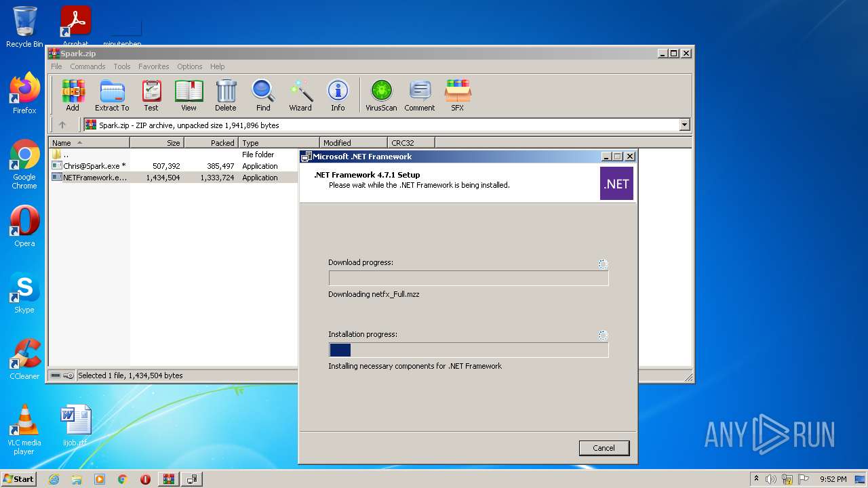Start VirusScan on the archive

point(381,95)
